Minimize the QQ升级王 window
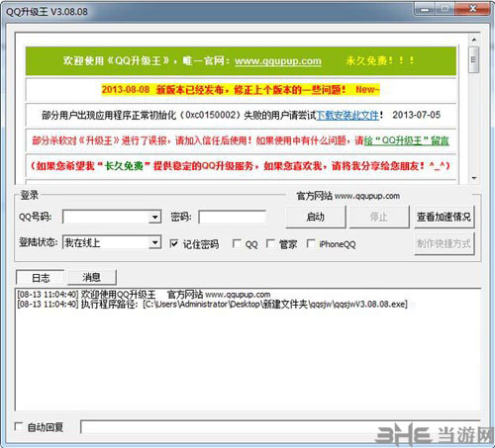 point(425,9)
